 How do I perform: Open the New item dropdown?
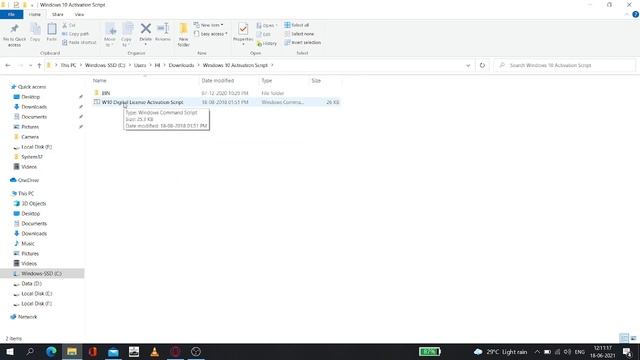(208, 25)
